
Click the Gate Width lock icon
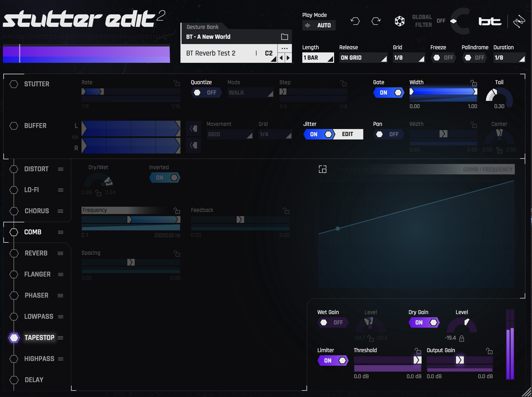click(474, 83)
